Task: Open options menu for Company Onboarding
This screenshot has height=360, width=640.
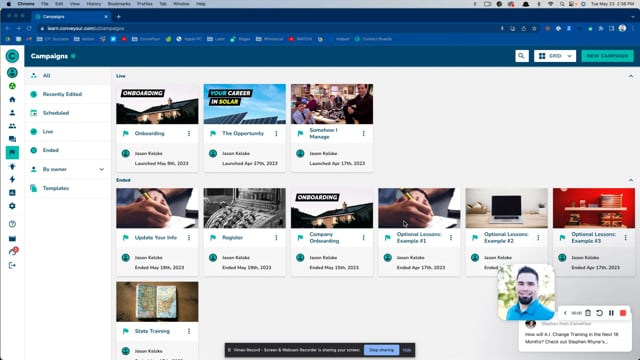Action: point(364,238)
